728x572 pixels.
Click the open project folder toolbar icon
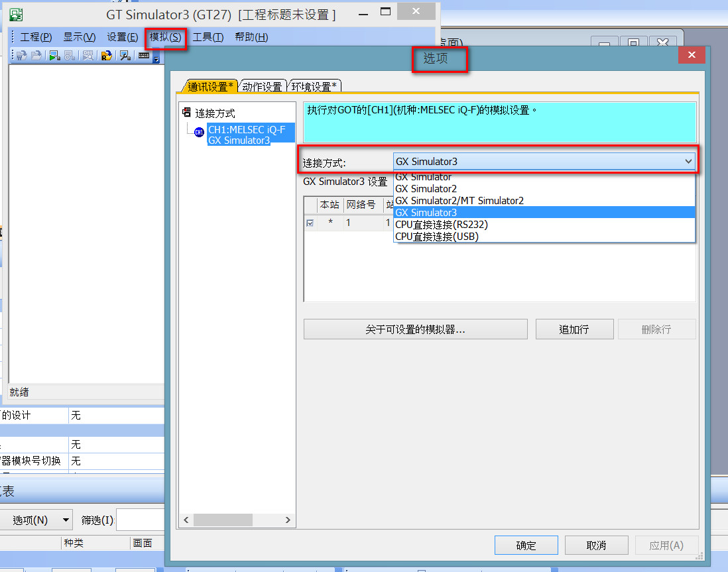[37, 56]
